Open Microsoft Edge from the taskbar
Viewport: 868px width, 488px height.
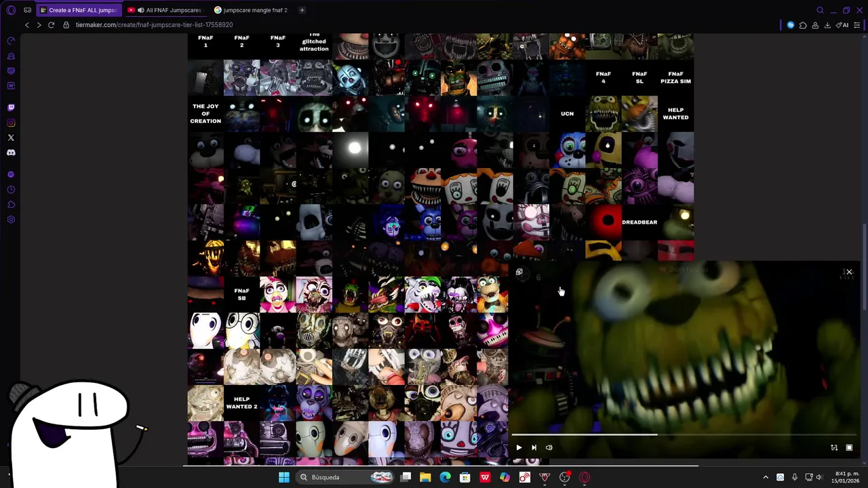coord(445,477)
